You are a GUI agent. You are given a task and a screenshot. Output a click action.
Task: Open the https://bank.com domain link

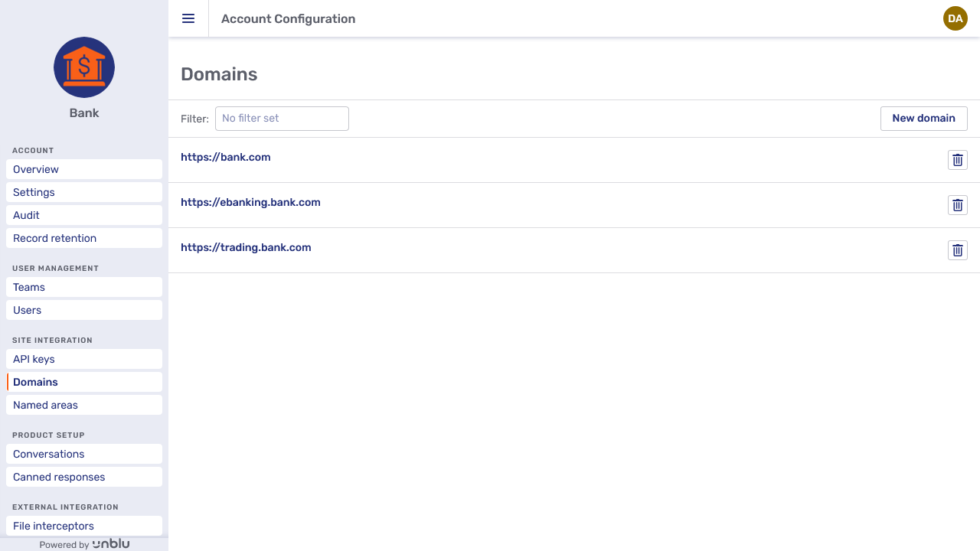(x=225, y=157)
